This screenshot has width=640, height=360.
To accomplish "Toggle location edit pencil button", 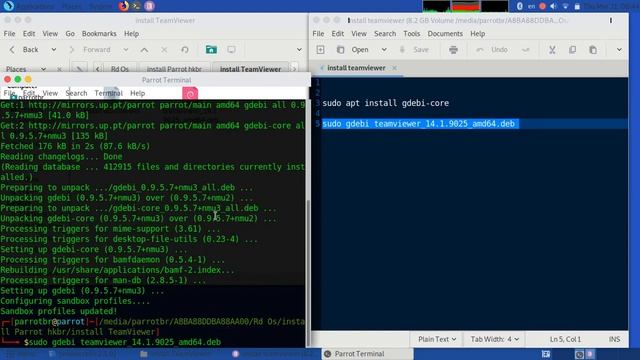I will [79, 69].
